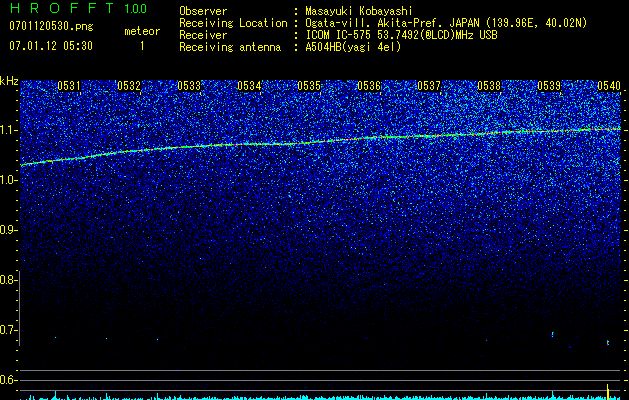Click the Observer field label
Viewport: 629px width, 400px height.
(203, 11)
